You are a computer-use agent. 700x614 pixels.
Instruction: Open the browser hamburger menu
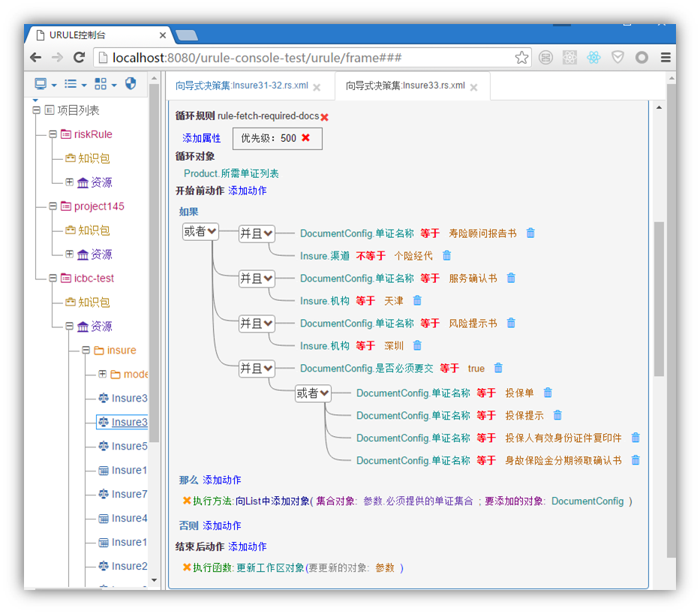(665, 58)
